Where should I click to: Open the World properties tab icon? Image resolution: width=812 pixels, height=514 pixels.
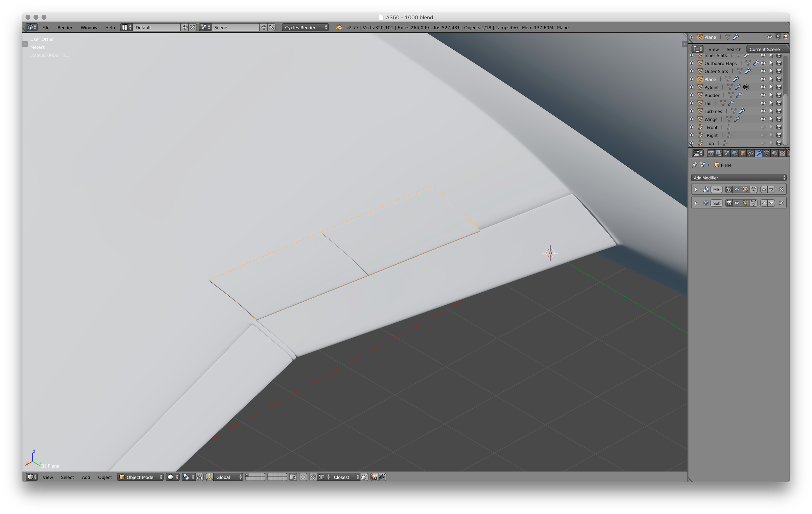pos(735,153)
